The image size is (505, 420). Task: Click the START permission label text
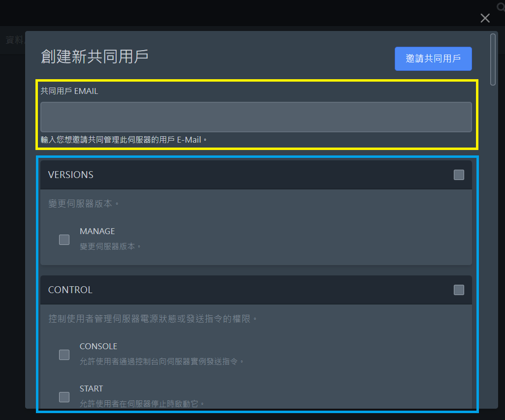pos(91,389)
